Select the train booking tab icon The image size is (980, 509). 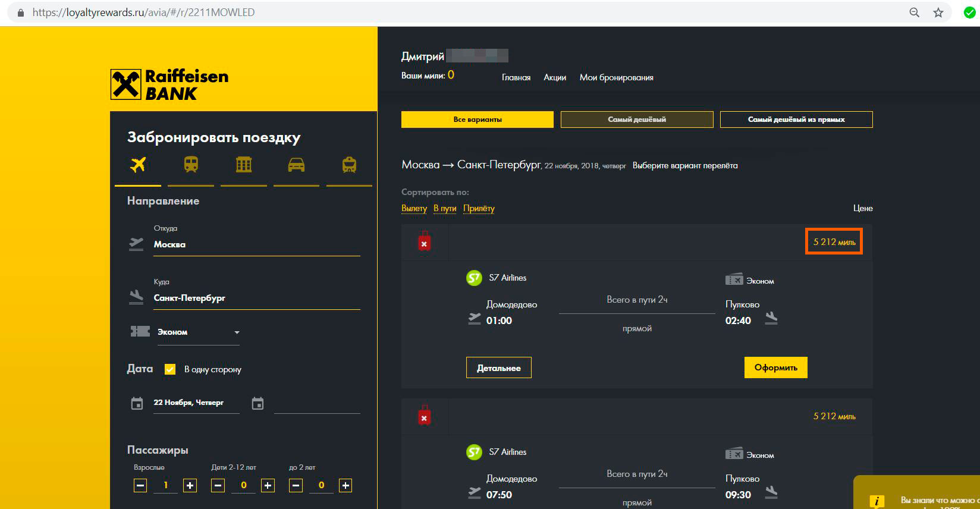191,165
